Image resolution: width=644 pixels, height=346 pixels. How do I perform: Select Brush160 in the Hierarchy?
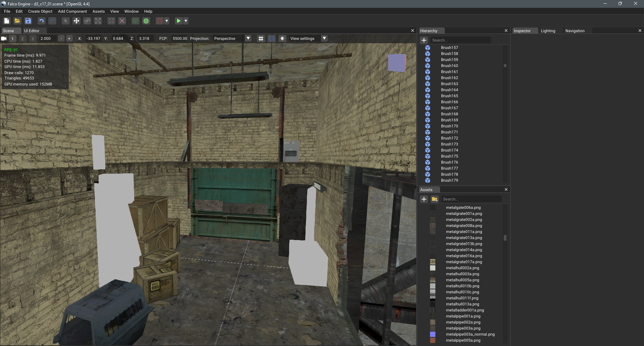449,66
